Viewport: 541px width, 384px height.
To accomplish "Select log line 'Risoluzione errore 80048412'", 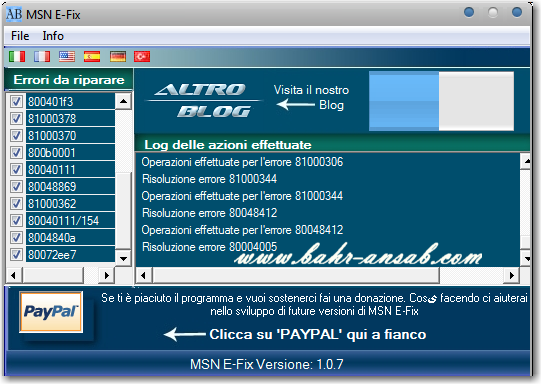I will [209, 213].
